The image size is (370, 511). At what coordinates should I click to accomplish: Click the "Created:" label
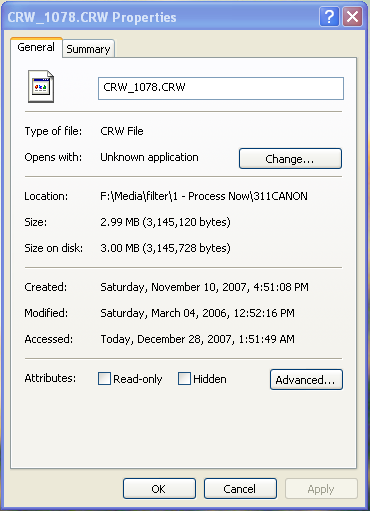46,287
